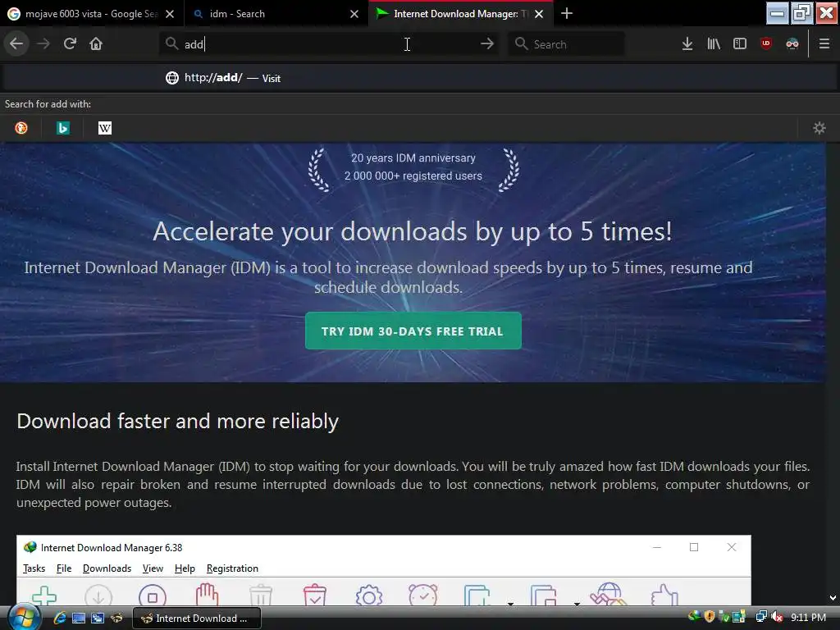Click the security shield tray icon
Screen dimensions: 840x630
tap(710, 617)
